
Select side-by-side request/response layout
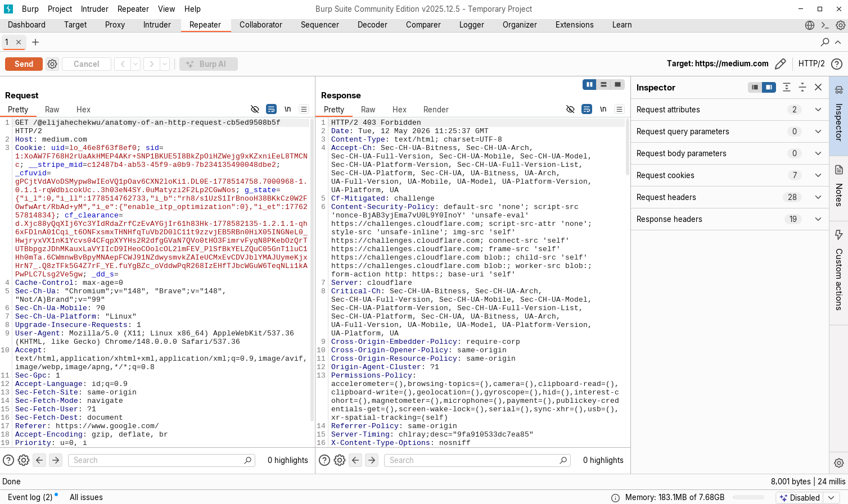(589, 84)
